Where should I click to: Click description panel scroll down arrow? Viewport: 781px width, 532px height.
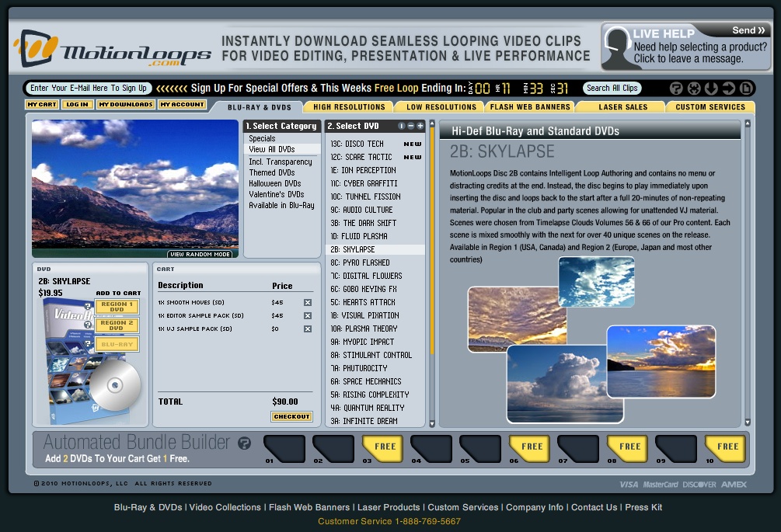coord(747,422)
